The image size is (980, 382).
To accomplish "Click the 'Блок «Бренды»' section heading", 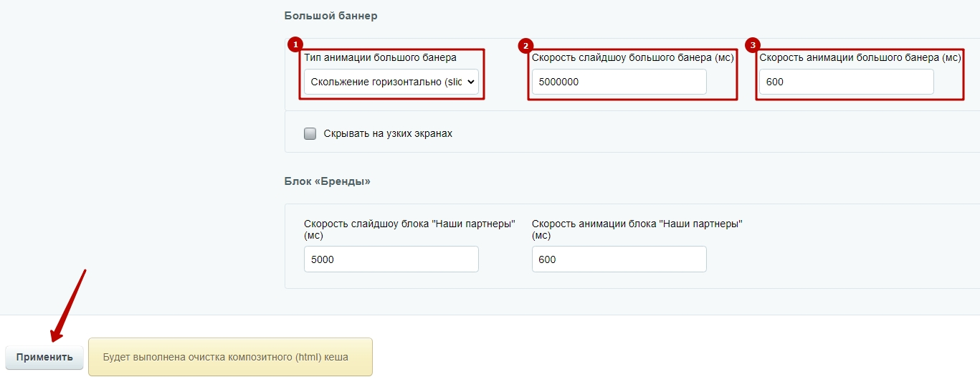I will 328,181.
